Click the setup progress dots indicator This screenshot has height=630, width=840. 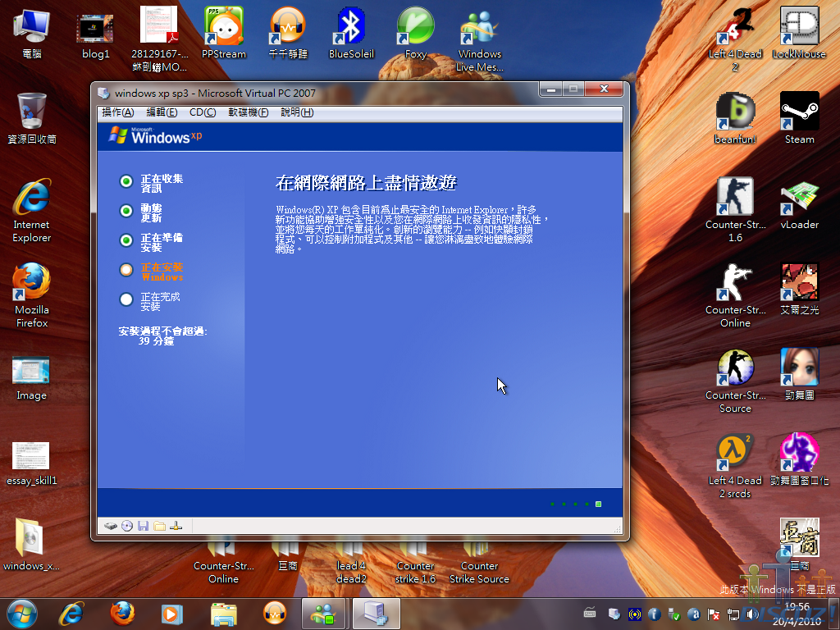[576, 504]
